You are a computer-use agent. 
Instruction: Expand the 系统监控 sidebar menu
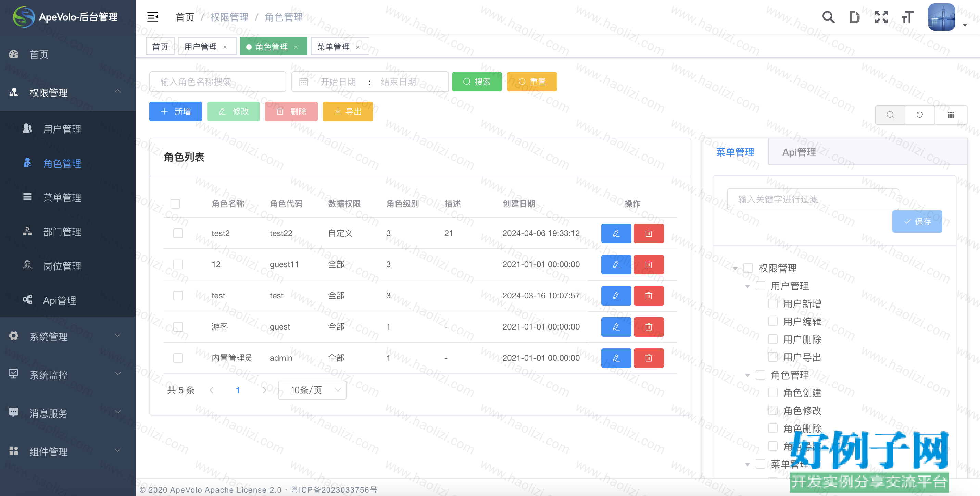click(x=68, y=375)
